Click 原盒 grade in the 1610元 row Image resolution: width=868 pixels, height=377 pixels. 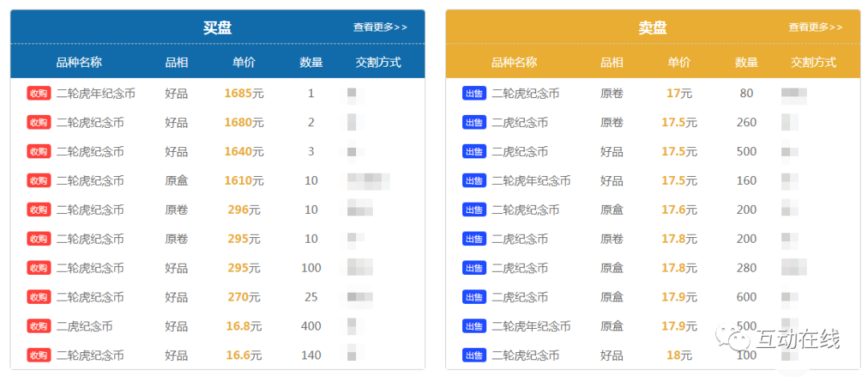click(x=176, y=181)
